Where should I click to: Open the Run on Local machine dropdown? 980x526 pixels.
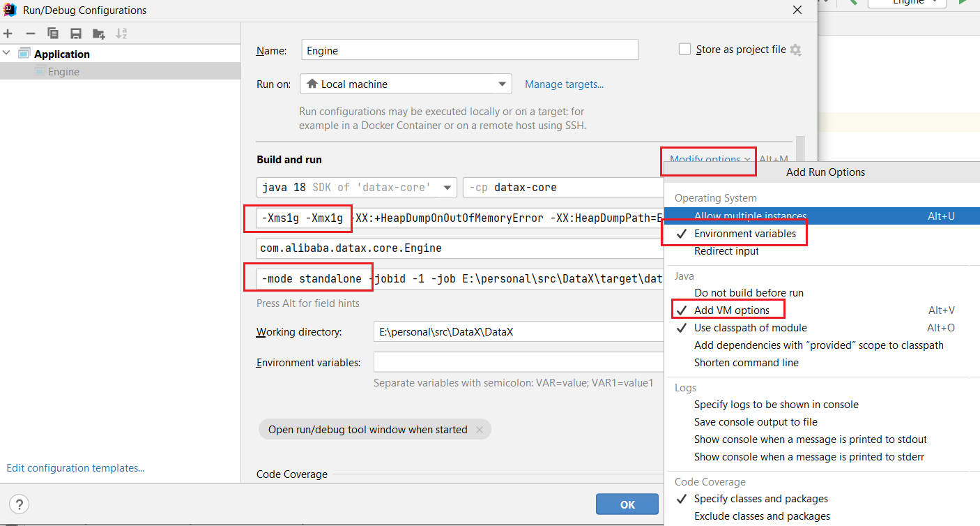406,84
